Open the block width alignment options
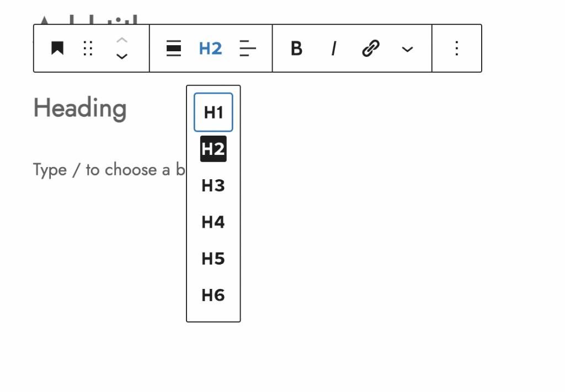The image size is (565, 392). point(174,49)
